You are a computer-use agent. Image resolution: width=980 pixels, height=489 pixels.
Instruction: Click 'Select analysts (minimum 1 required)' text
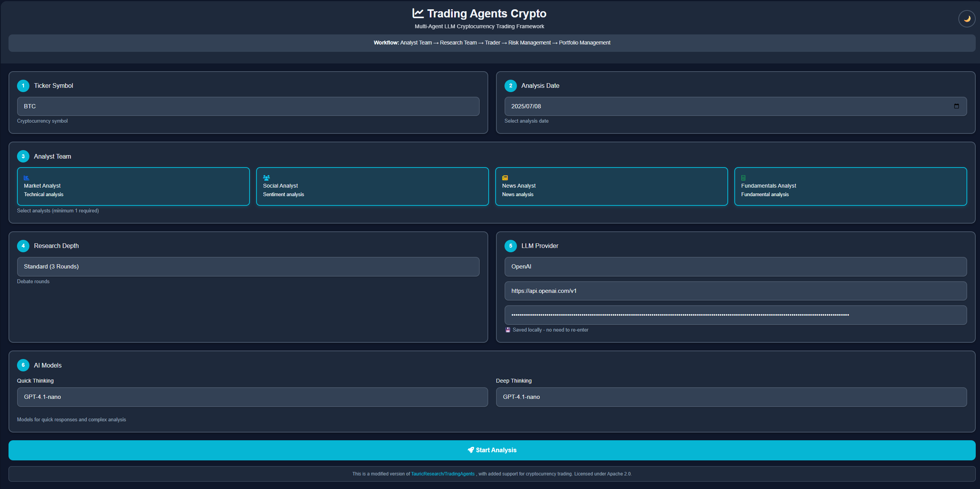point(58,211)
